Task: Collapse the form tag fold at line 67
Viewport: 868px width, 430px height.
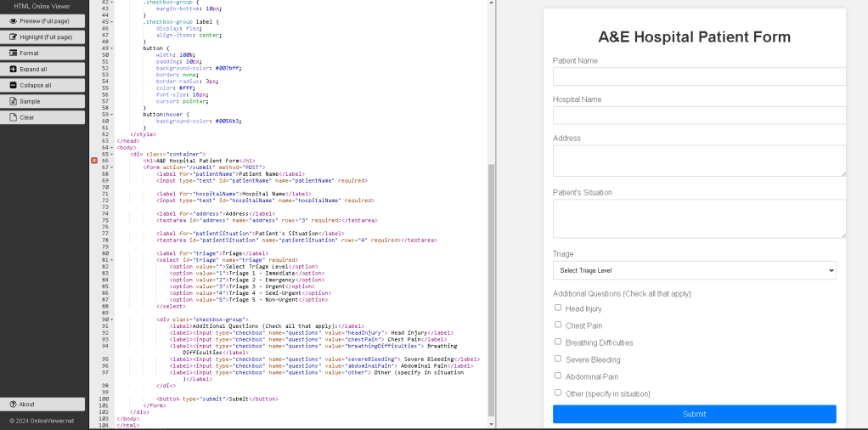Action: click(x=112, y=167)
